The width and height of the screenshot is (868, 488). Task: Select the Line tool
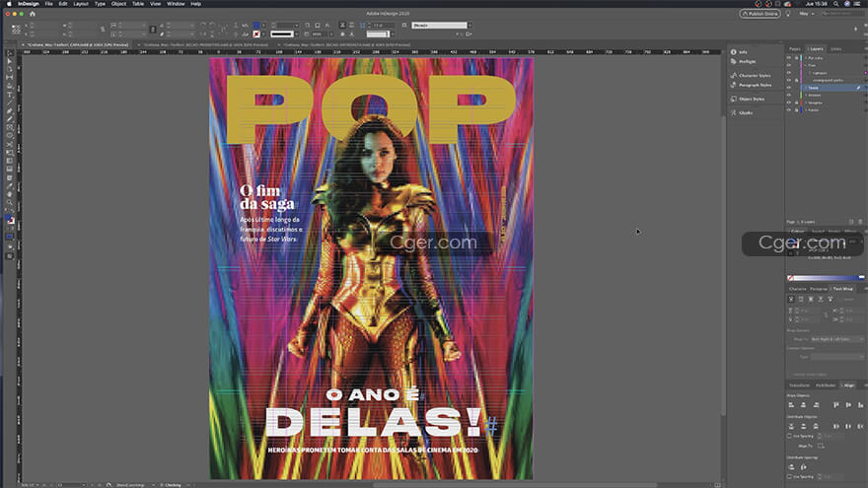[x=10, y=103]
